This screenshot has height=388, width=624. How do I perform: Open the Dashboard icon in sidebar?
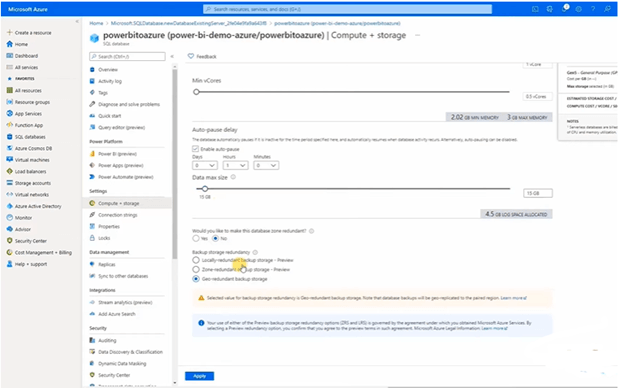coord(10,56)
